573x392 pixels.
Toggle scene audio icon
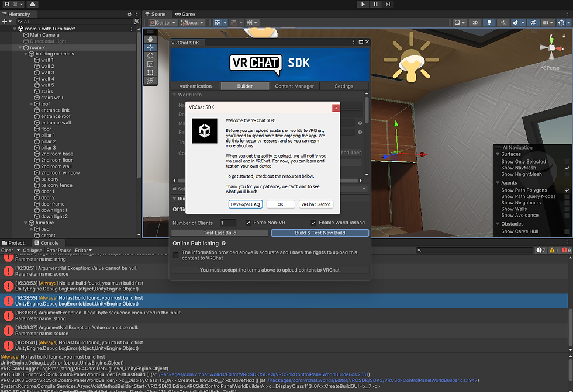(503, 23)
